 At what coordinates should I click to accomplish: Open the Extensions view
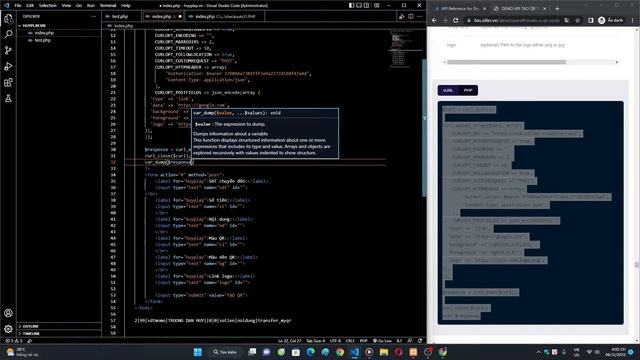[8, 82]
